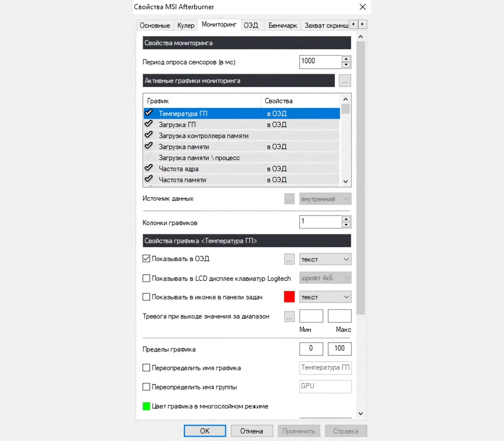
Task: Pick the red tray icon color swatch
Action: tap(289, 297)
